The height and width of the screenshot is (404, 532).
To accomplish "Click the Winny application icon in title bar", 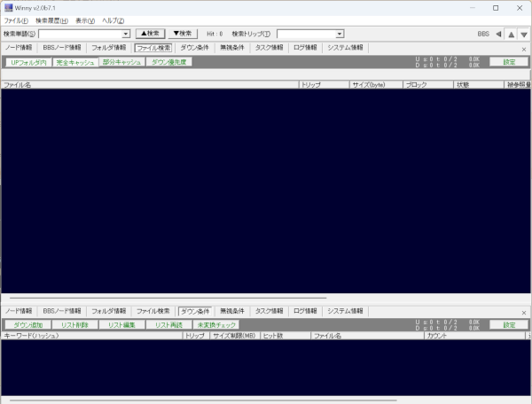I will coord(9,8).
